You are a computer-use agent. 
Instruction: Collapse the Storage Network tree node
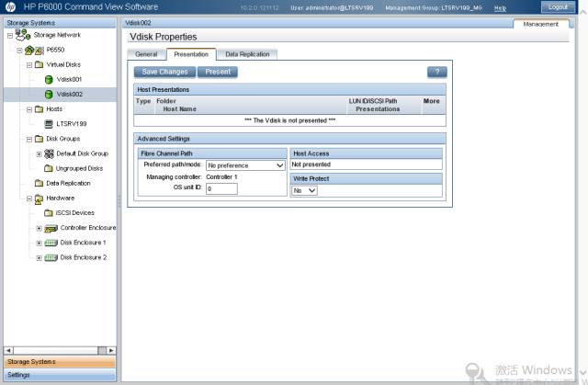[x=10, y=36]
